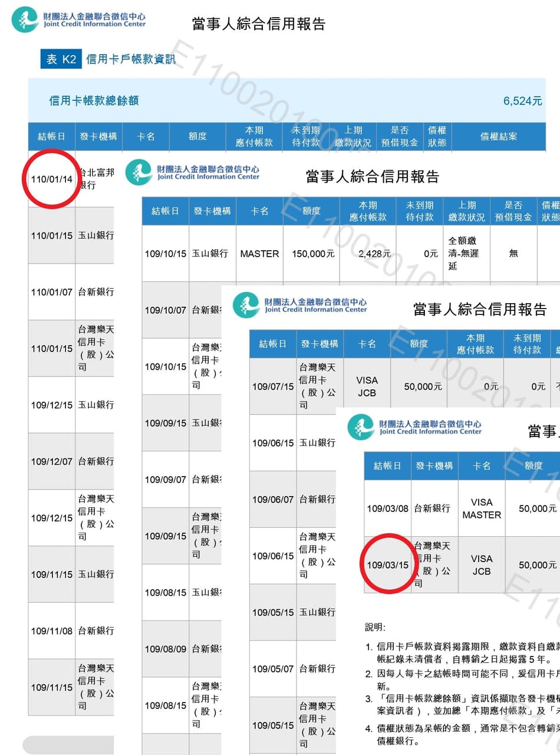Click the 債權結案 column header
The width and height of the screenshot is (560, 755).
coord(499,136)
